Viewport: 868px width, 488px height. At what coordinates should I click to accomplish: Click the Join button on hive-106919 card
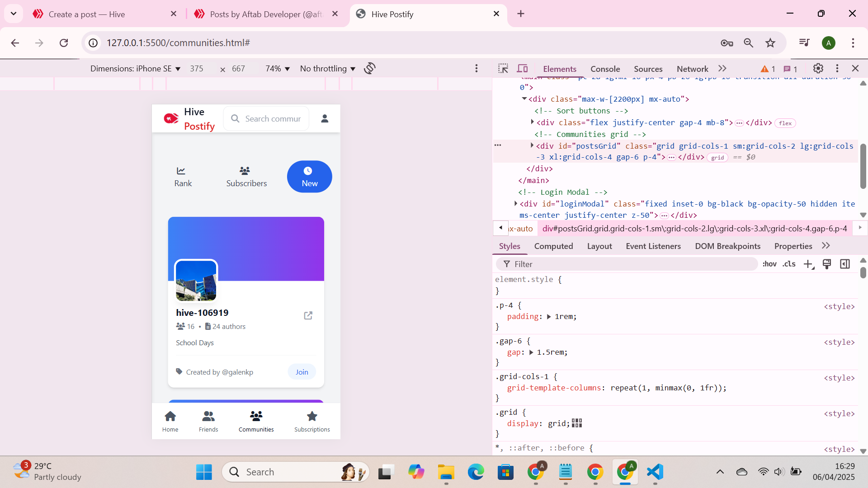[x=302, y=372]
